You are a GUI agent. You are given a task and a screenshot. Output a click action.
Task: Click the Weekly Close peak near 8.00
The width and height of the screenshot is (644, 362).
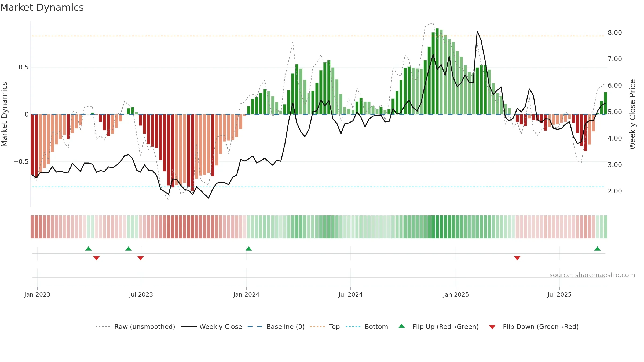tap(477, 31)
